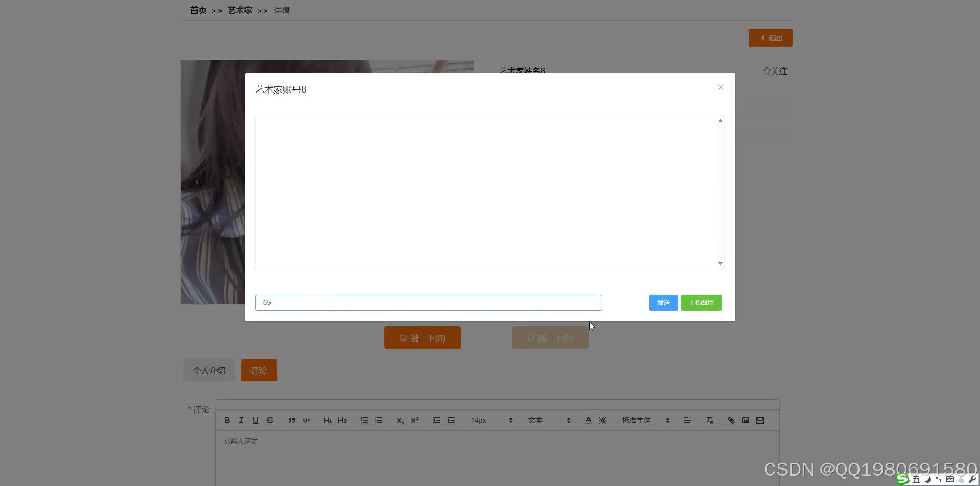Toggle the 五 Wubi input mode

coord(916,479)
